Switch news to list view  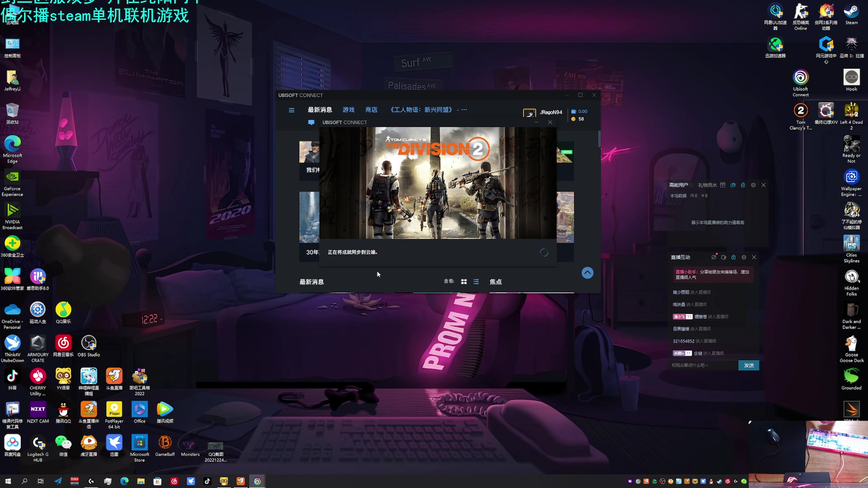coord(476,282)
